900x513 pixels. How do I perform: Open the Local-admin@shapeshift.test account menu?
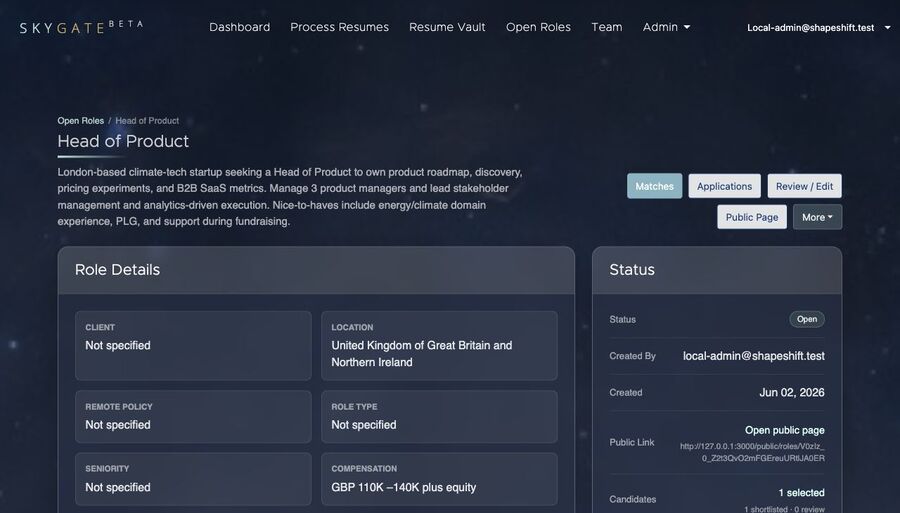tap(818, 28)
